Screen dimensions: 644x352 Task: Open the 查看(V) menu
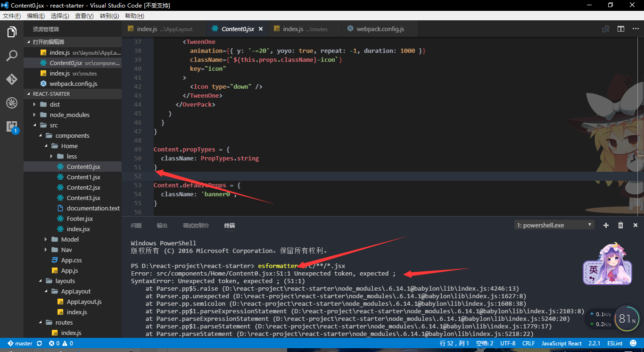(x=84, y=16)
